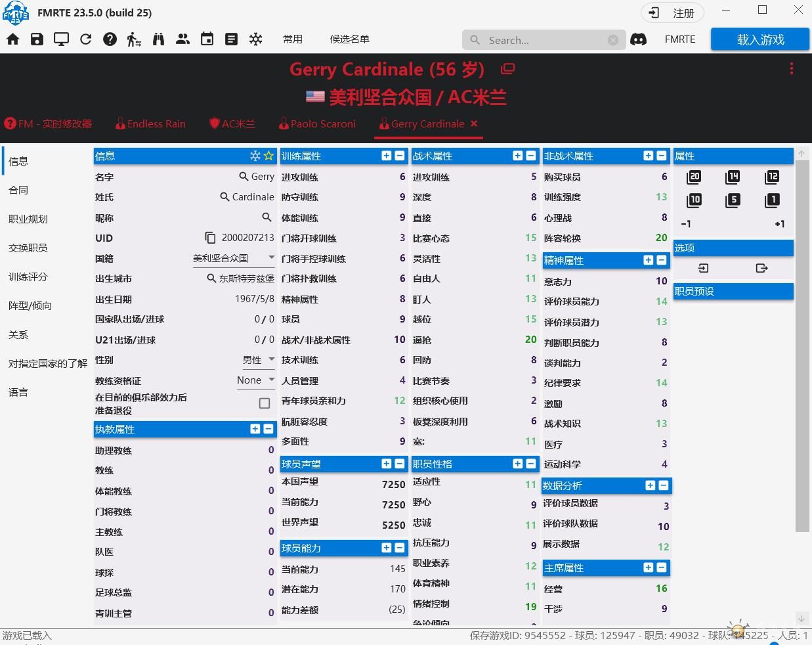Click the search icon beside 东斯特劳兹堡
Viewport: 812px width, 645px height.
(211, 278)
